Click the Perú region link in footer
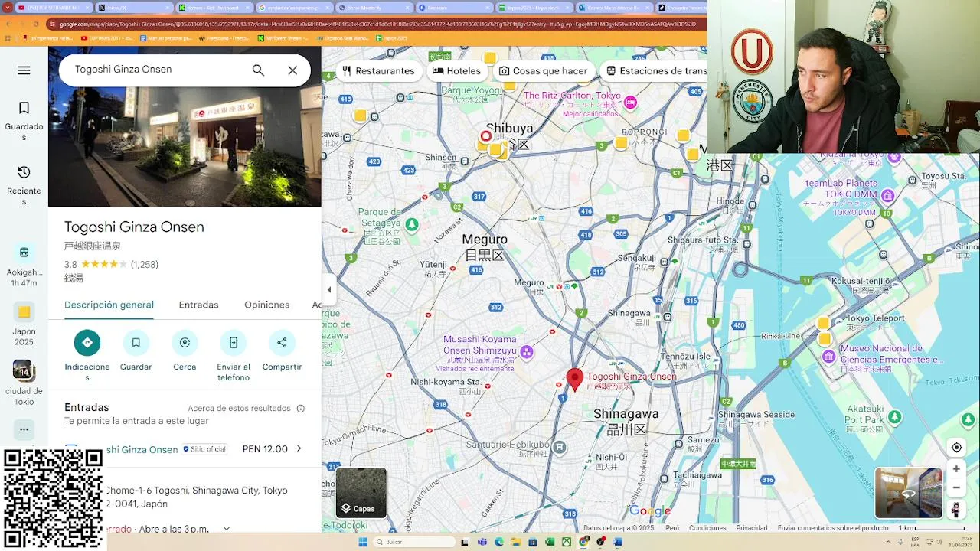Screen dimensions: 980x551 point(672,528)
